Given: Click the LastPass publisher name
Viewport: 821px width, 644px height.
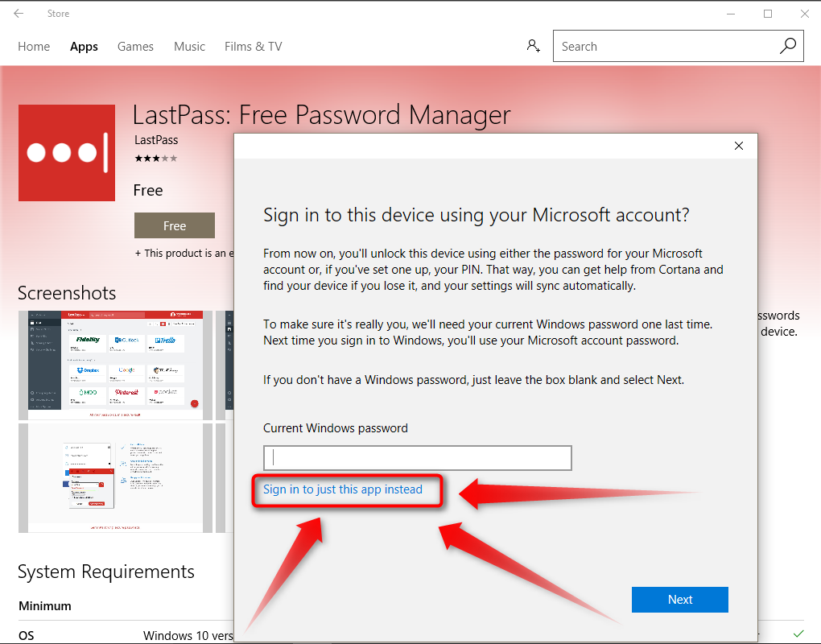Looking at the screenshot, I should pyautogui.click(x=156, y=140).
